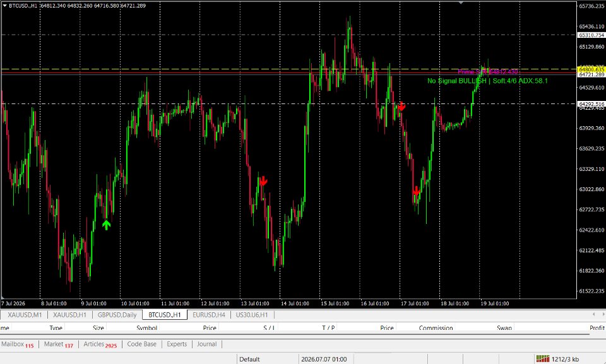The image size is (606, 364).
Task: Select the US30.U6,H1 chart tab
Action: coord(252,315)
